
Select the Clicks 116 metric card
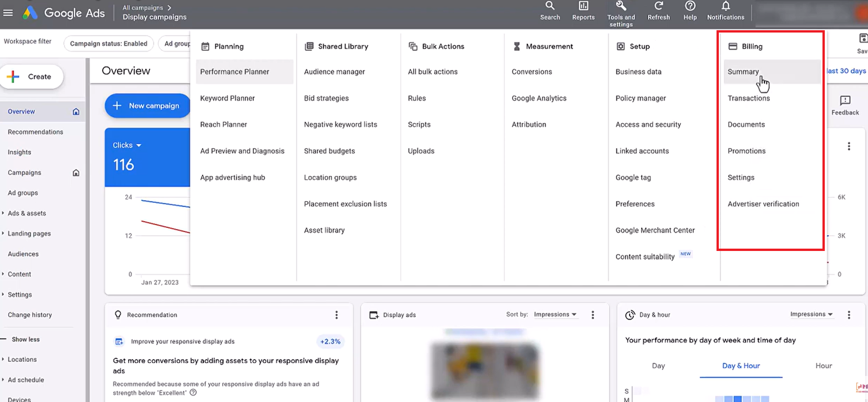click(148, 158)
